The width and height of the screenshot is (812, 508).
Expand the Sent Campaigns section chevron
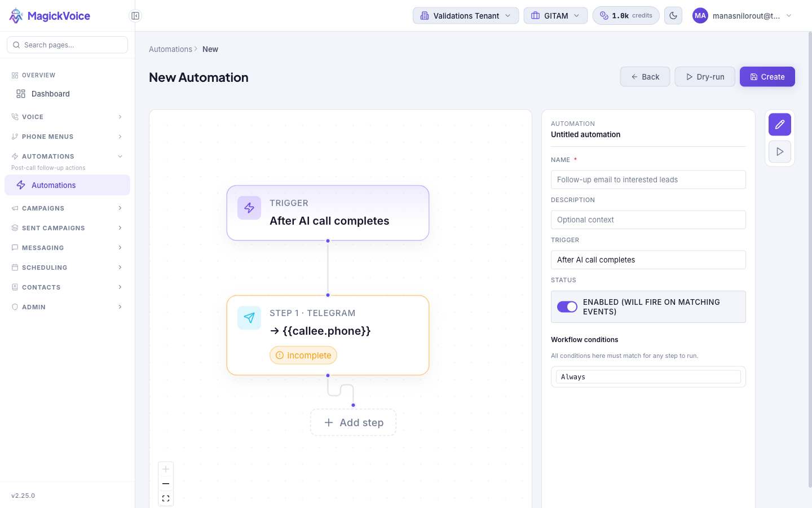click(120, 228)
